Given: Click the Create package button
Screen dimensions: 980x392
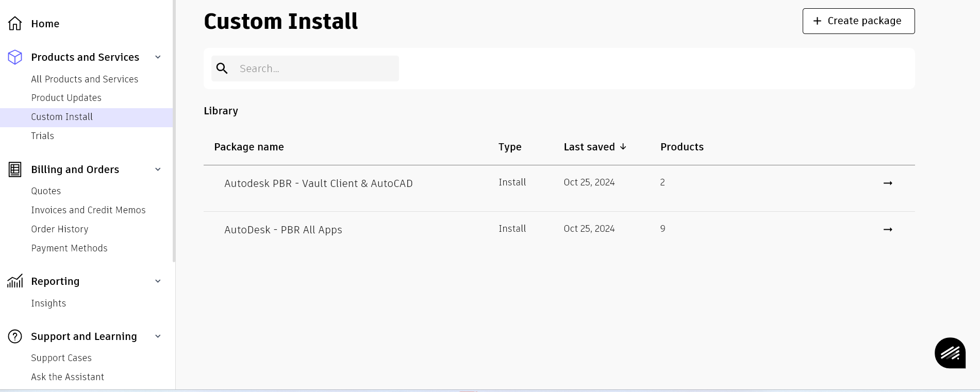Looking at the screenshot, I should pyautogui.click(x=858, y=21).
